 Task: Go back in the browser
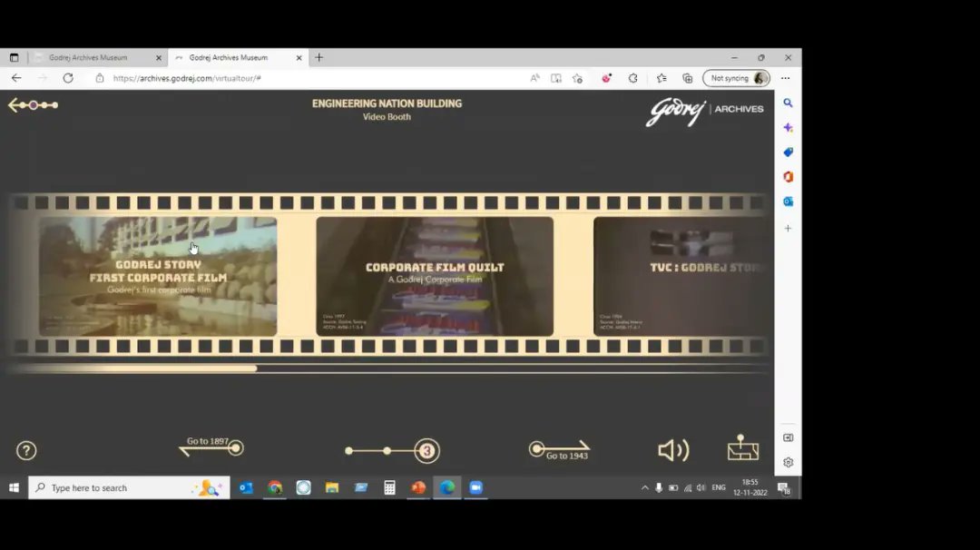pos(16,78)
